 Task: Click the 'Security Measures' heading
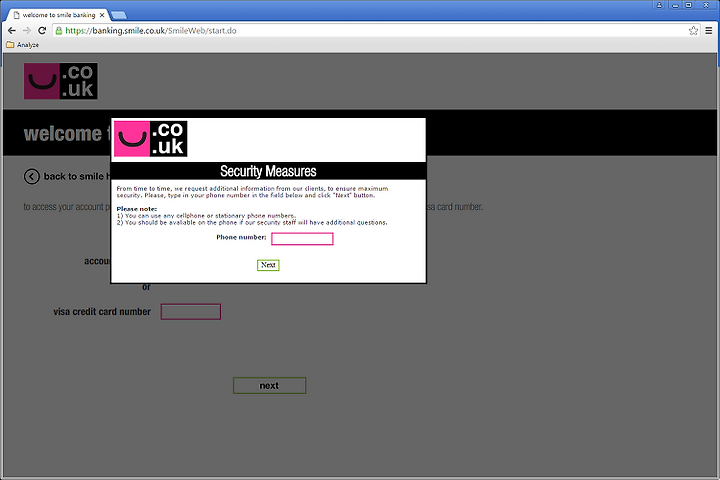point(268,171)
